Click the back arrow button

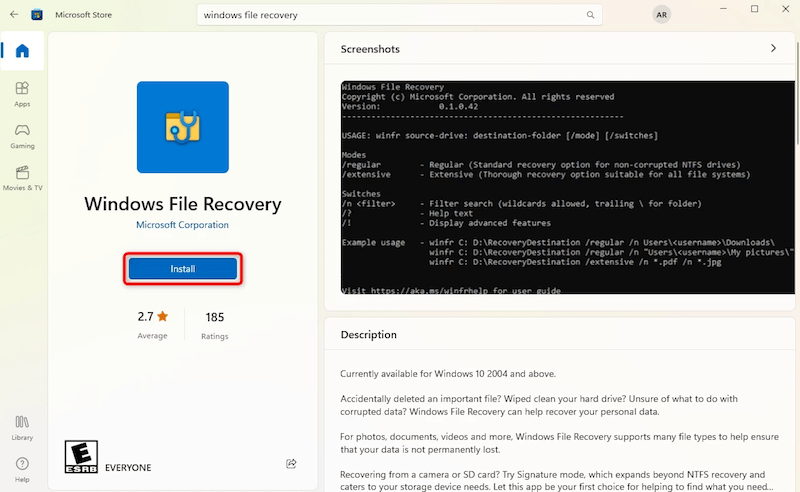point(12,14)
